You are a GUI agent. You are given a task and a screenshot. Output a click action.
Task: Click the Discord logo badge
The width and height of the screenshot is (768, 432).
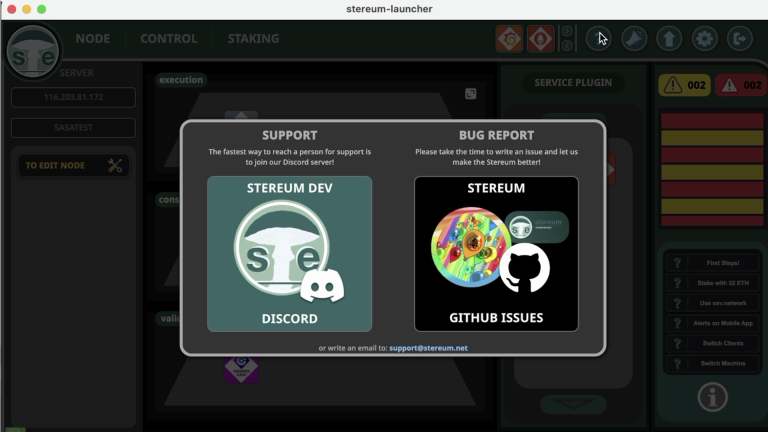pos(322,286)
